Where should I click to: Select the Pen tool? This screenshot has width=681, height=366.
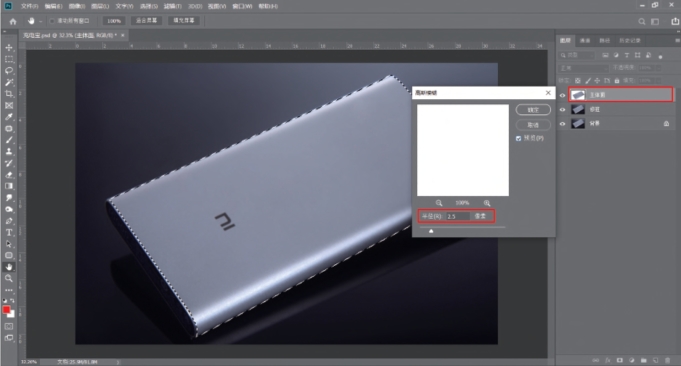pyautogui.click(x=9, y=221)
